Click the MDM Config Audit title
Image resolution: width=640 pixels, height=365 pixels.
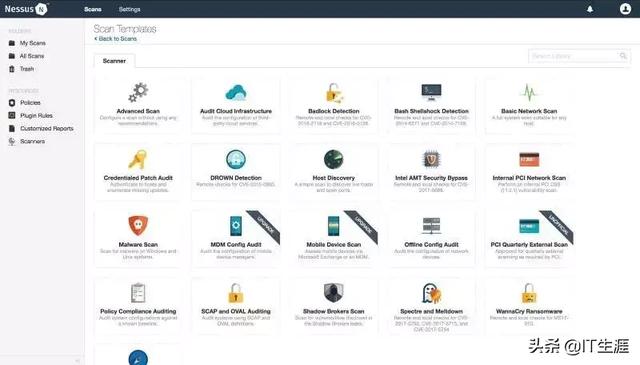pyautogui.click(x=236, y=245)
